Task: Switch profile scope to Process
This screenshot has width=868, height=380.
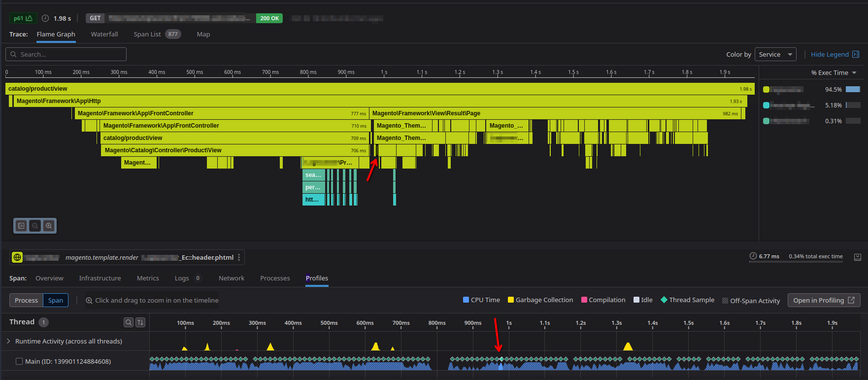Action: tap(26, 300)
